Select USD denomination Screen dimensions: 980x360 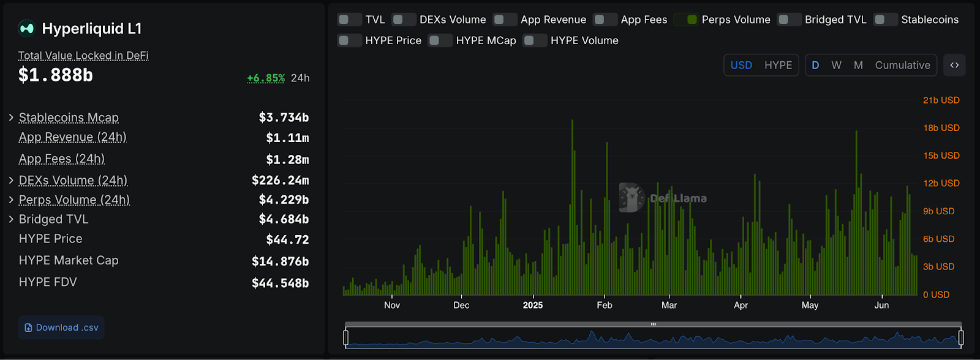point(741,65)
